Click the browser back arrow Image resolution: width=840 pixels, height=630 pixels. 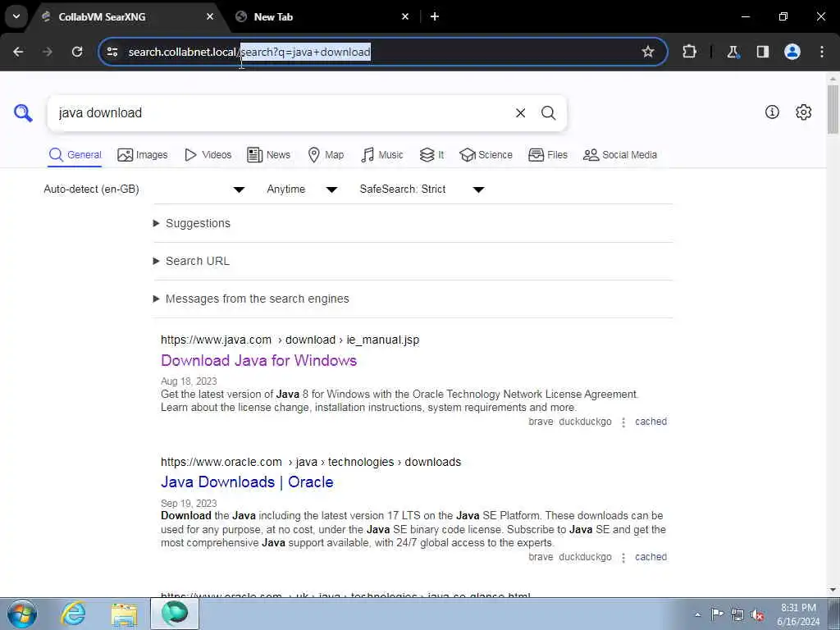coord(18,52)
